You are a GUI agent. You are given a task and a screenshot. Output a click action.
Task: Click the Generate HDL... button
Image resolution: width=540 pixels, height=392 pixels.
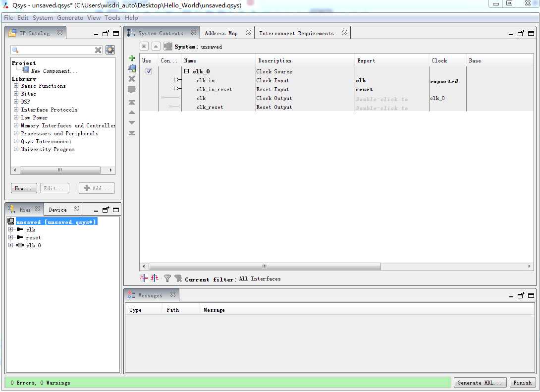[x=480, y=383]
